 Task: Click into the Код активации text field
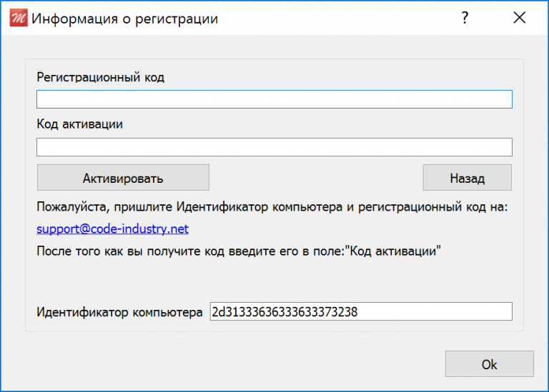(x=274, y=147)
